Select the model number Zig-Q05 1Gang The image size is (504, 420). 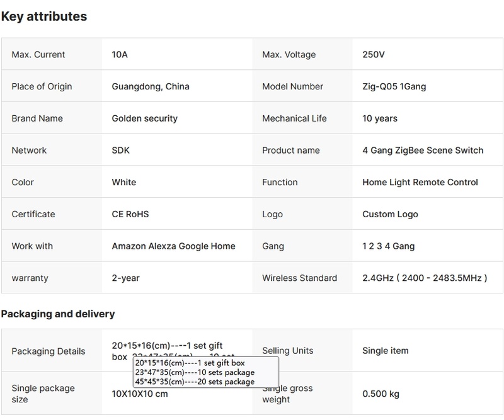[x=394, y=86]
